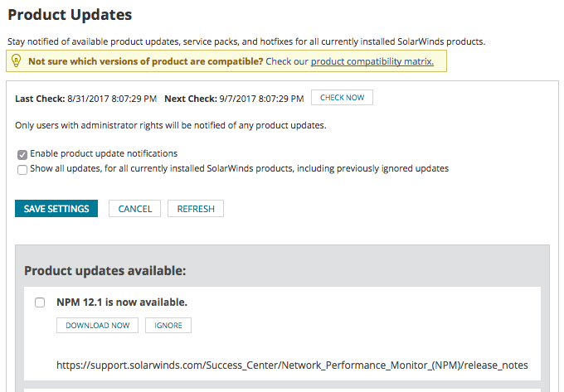Select the NPM 12.1 update checkbox

(40, 302)
